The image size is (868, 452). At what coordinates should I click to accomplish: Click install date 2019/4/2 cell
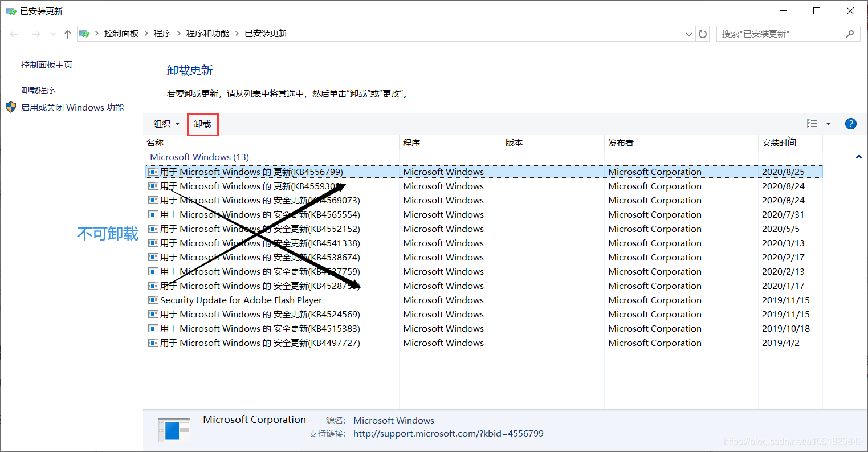(x=781, y=343)
